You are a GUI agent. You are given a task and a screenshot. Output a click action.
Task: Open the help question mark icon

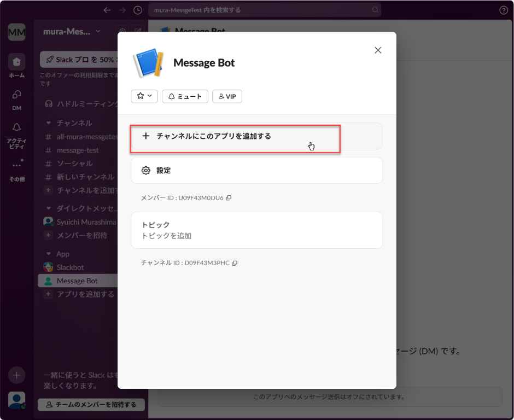[504, 10]
